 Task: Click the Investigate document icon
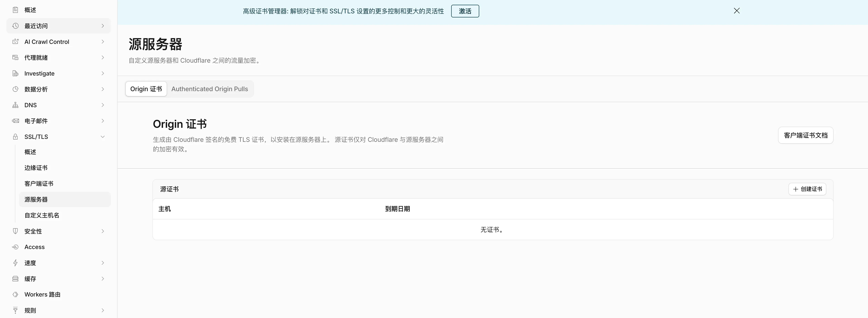tap(15, 74)
